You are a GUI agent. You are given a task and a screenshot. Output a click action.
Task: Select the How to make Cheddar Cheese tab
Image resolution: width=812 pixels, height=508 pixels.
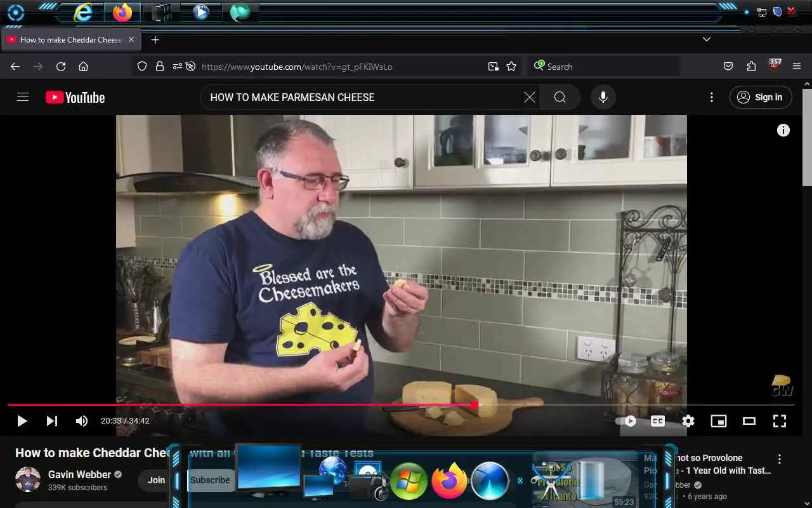tap(70, 39)
